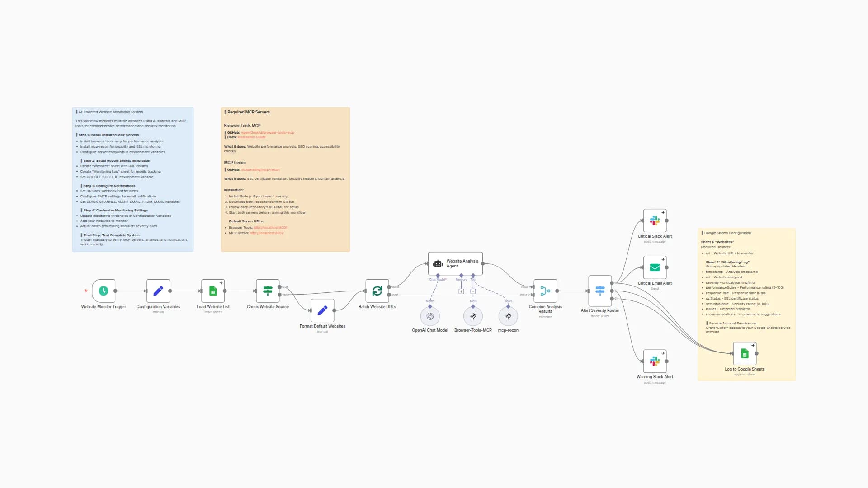Viewport: 868px width, 488px height.
Task: Click the Batch Website URLs loop node
Action: [377, 291]
